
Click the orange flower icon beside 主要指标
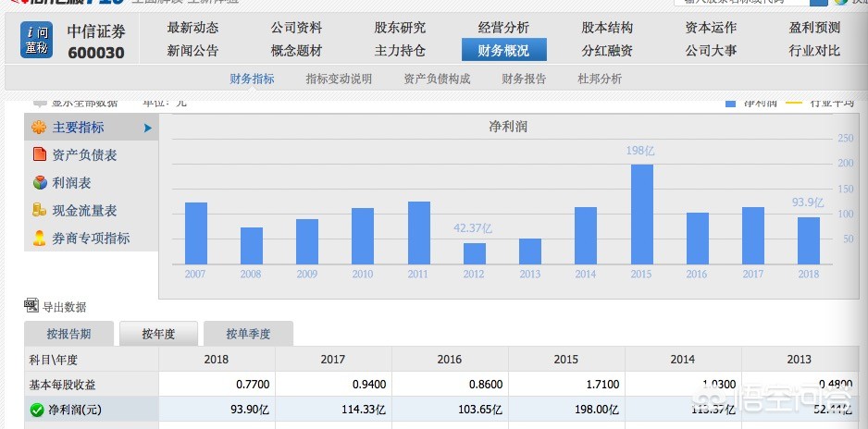coord(39,128)
